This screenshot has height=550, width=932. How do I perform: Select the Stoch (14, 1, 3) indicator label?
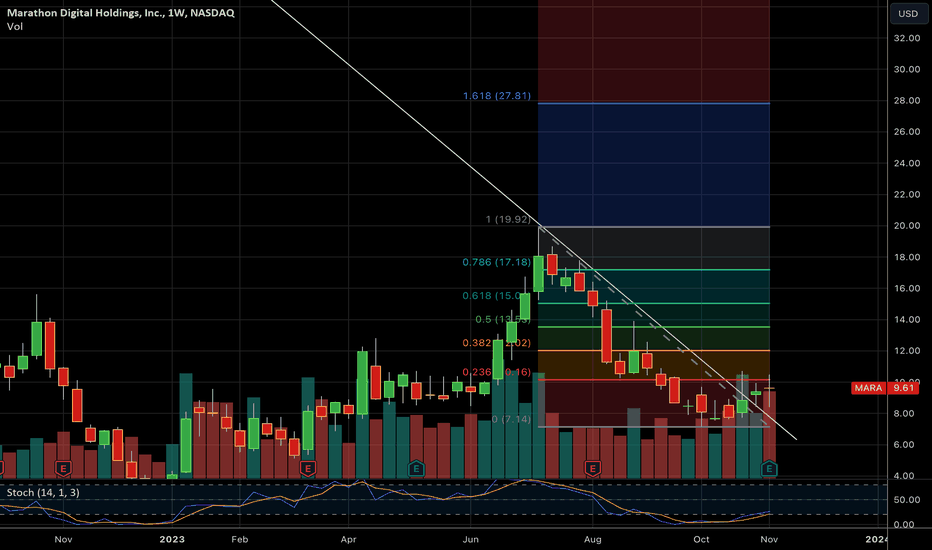[43, 492]
